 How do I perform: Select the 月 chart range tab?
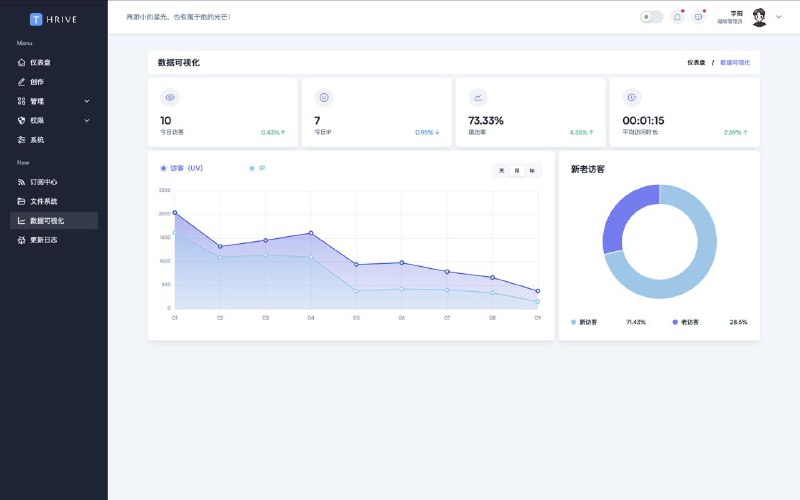(x=517, y=171)
